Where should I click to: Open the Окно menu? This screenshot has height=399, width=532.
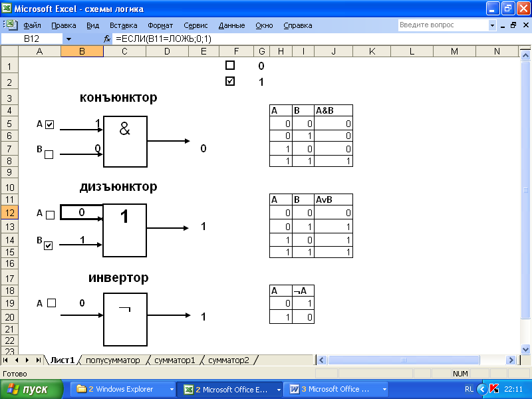point(264,25)
